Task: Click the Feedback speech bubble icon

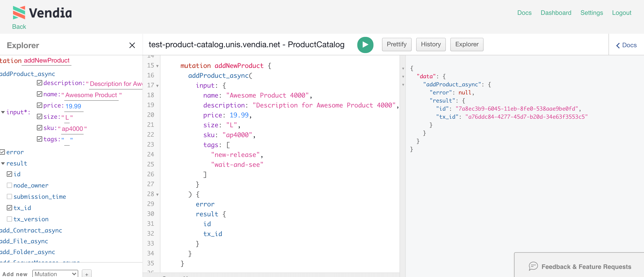Action: click(533, 266)
